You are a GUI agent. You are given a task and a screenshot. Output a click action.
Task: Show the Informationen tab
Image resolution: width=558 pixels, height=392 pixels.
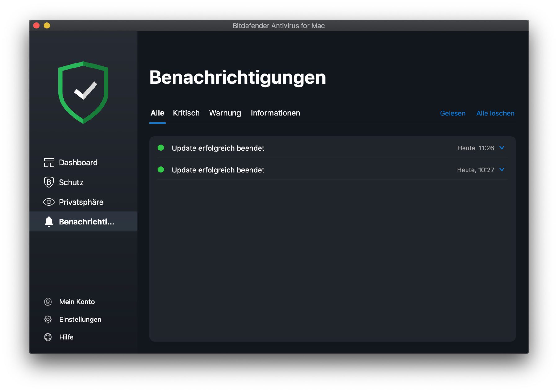pyautogui.click(x=275, y=113)
